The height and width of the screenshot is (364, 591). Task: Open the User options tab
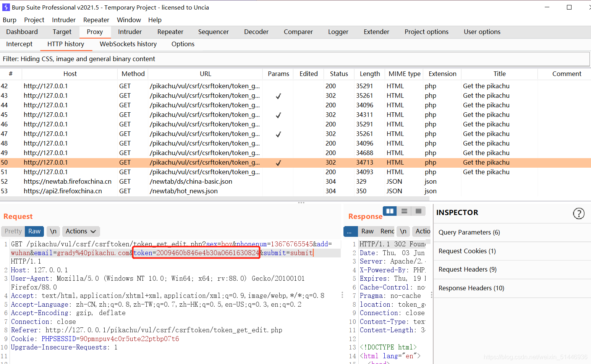point(482,32)
